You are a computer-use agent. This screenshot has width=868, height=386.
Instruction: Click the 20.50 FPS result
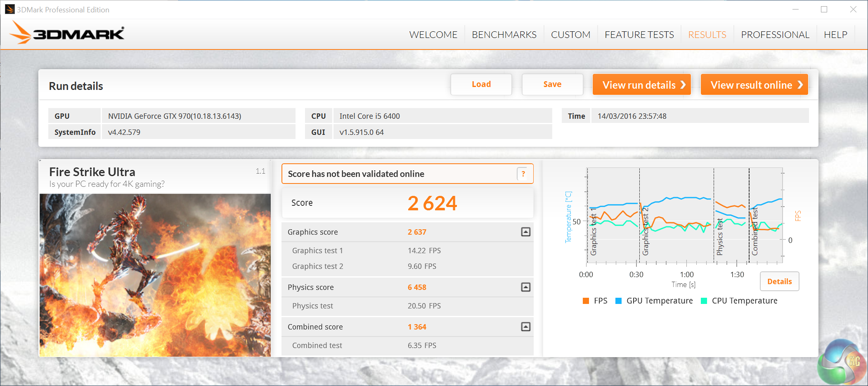click(424, 306)
